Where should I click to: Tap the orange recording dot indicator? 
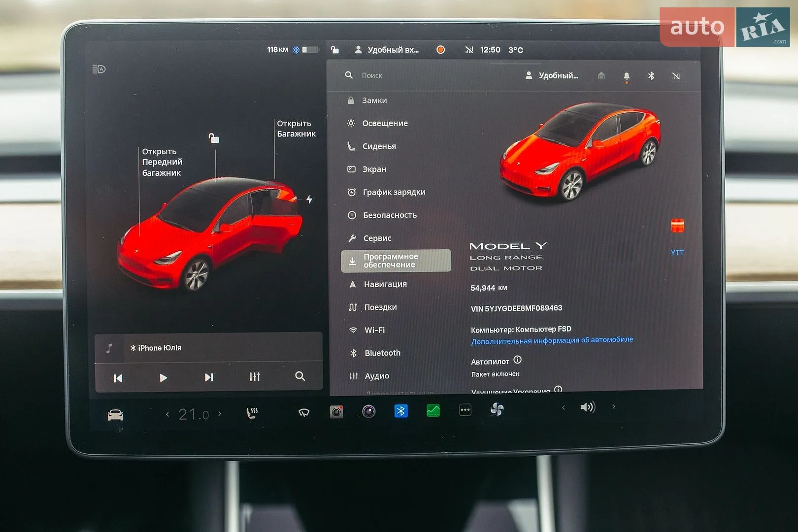(x=441, y=50)
